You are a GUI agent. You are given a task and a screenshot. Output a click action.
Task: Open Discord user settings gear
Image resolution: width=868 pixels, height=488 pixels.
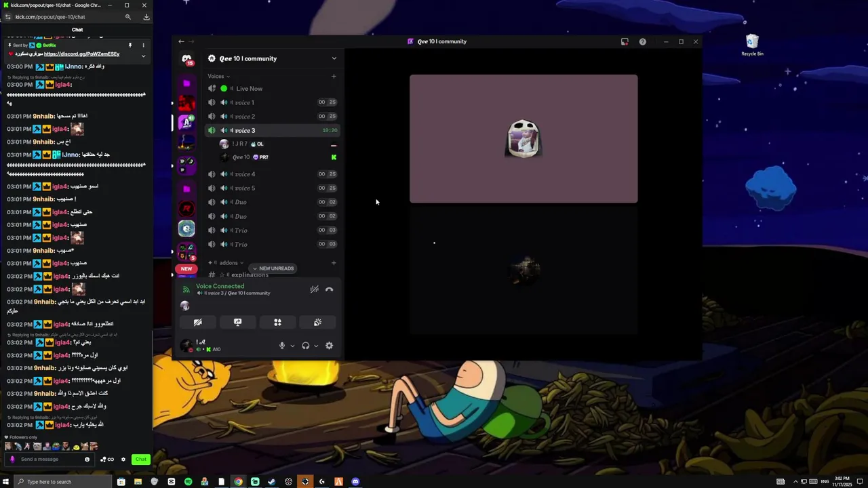click(330, 346)
